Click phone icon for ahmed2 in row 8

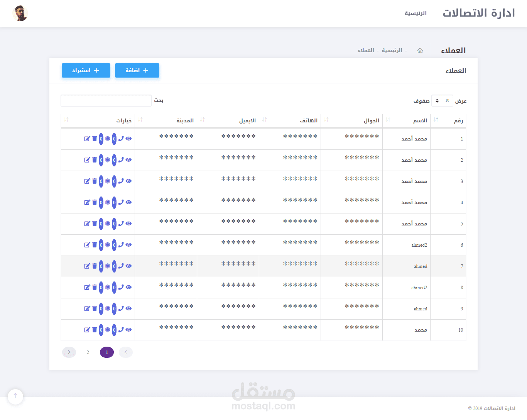[121, 287]
